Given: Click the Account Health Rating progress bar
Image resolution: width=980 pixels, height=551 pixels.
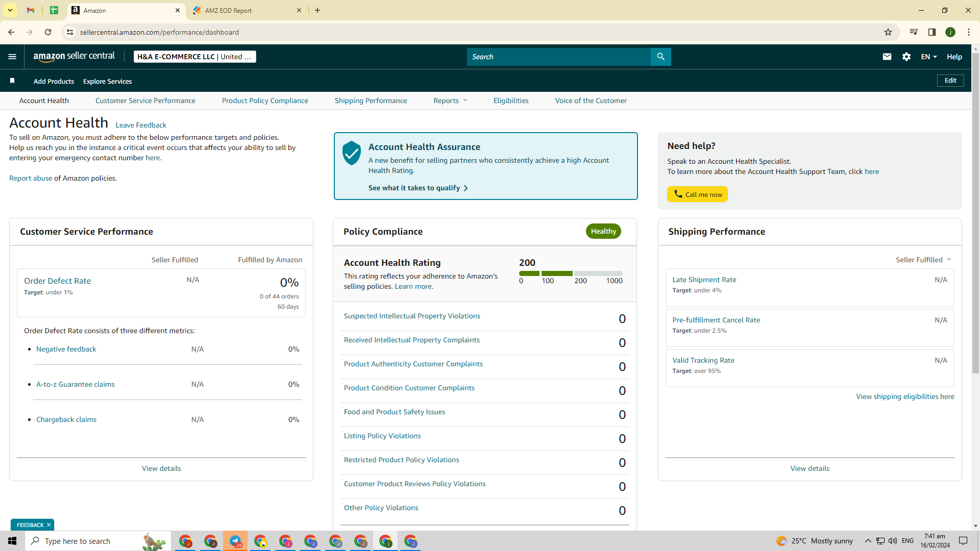Looking at the screenshot, I should pos(571,273).
